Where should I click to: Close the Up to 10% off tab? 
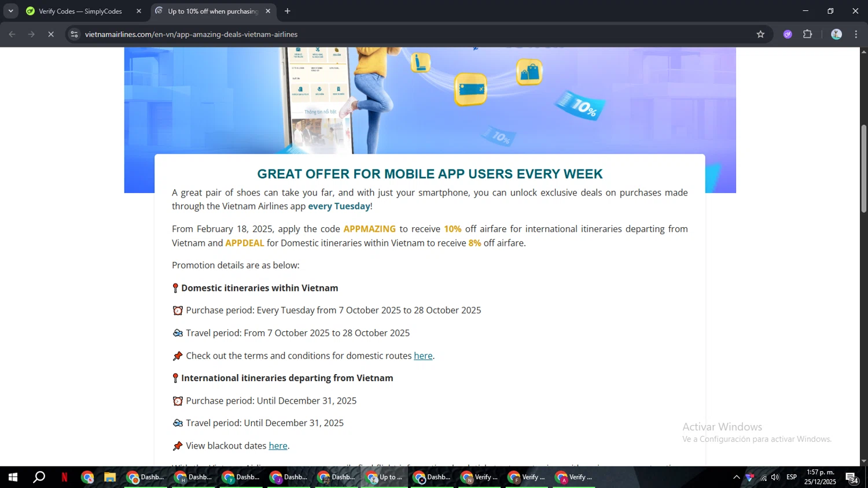268,11
